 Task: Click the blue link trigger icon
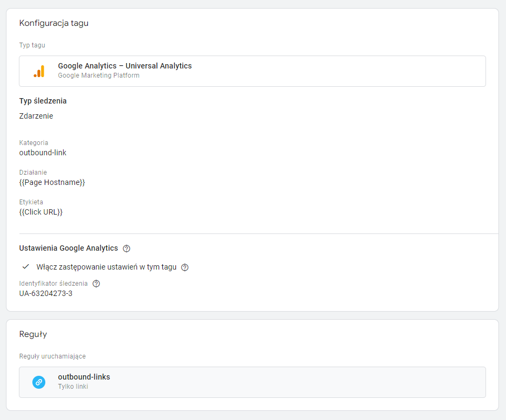(39, 382)
